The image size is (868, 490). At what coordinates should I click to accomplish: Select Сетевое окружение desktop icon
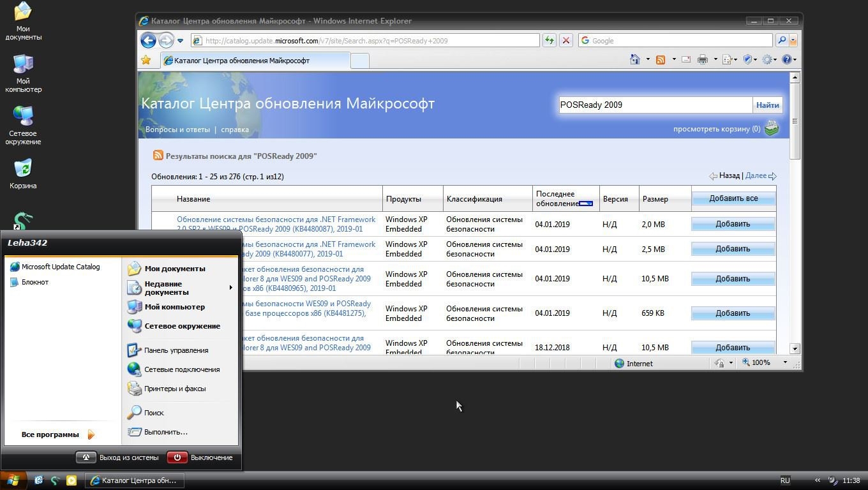click(x=24, y=126)
